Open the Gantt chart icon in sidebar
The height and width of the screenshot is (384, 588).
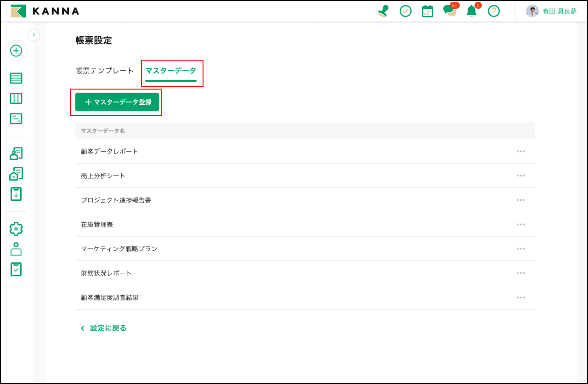coord(16,119)
